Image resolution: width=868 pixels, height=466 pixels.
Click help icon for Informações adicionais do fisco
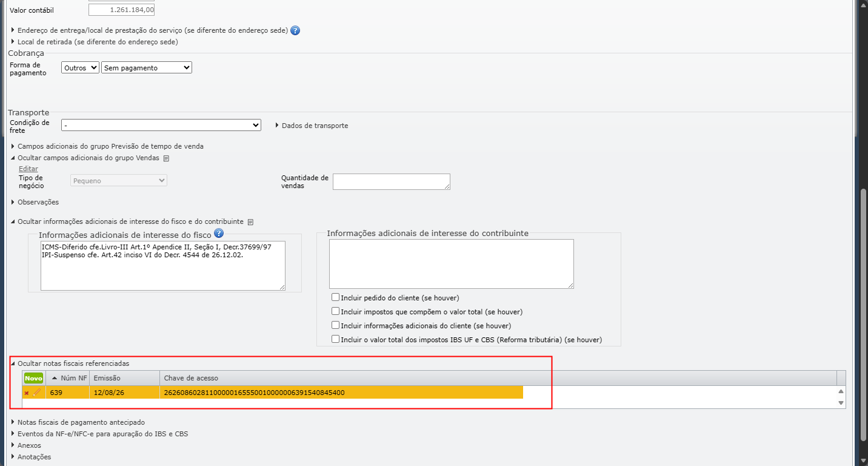point(219,234)
